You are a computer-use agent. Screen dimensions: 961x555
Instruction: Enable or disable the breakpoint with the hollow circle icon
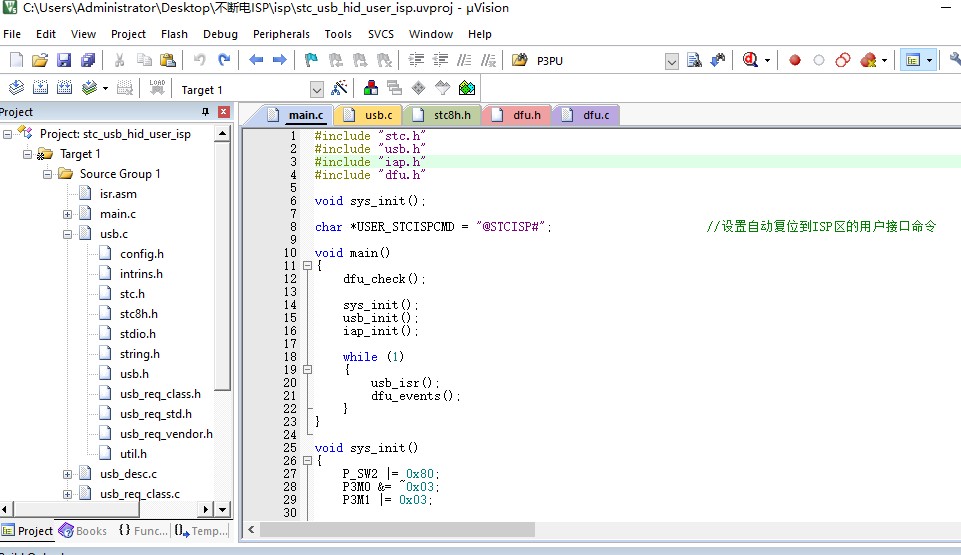(x=819, y=60)
